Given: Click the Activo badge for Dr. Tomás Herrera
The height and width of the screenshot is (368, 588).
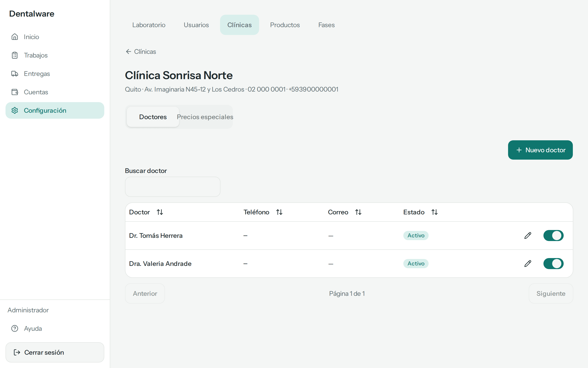Looking at the screenshot, I should (x=416, y=235).
